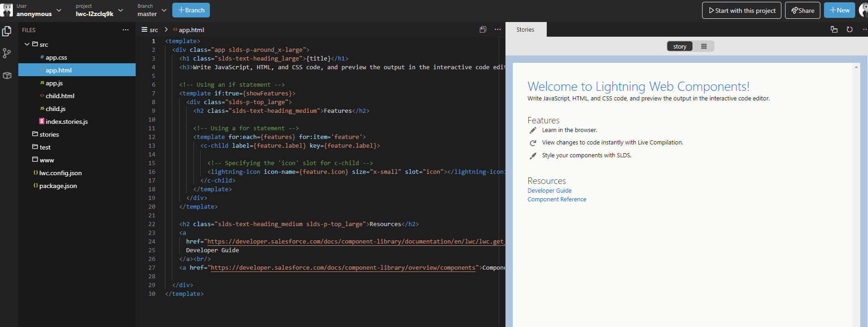Click the lwc.get URL in code line 24
The width and height of the screenshot is (868, 327).
(x=356, y=242)
